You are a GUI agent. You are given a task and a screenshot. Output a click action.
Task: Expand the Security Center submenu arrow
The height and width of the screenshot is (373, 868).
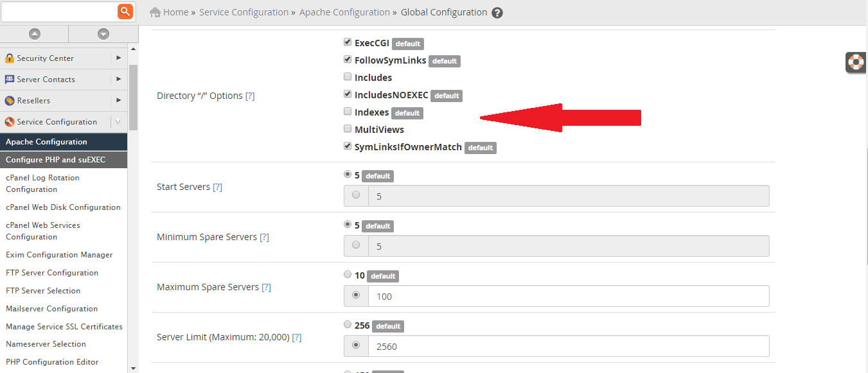pyautogui.click(x=118, y=58)
